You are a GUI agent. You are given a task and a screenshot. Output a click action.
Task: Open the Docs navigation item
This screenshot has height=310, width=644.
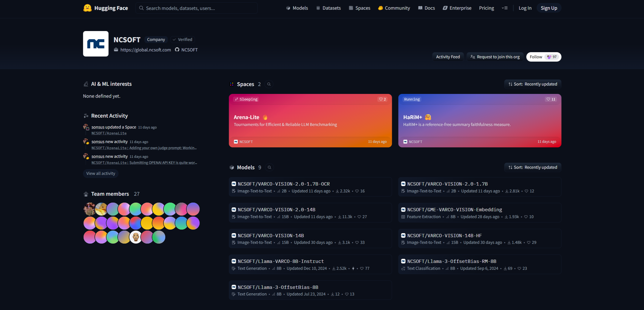pyautogui.click(x=426, y=8)
